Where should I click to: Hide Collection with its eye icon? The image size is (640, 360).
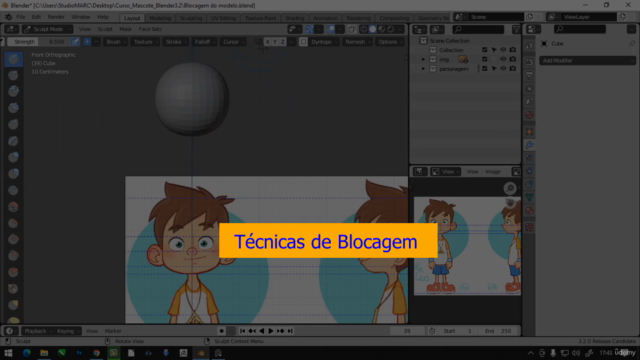point(503,50)
